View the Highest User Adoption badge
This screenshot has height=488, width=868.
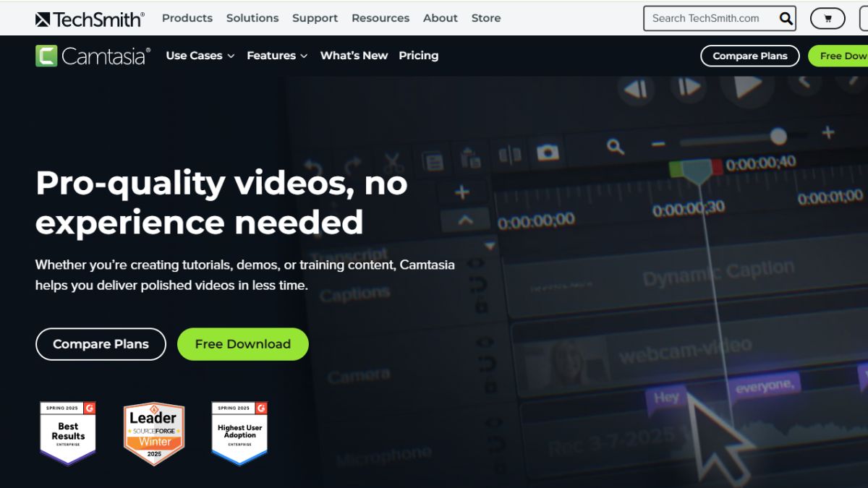pyautogui.click(x=239, y=434)
